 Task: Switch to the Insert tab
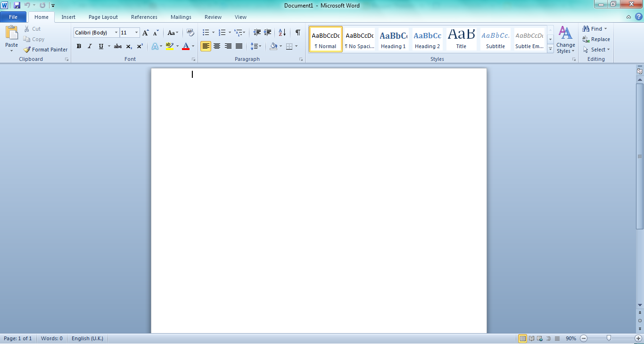coord(68,17)
